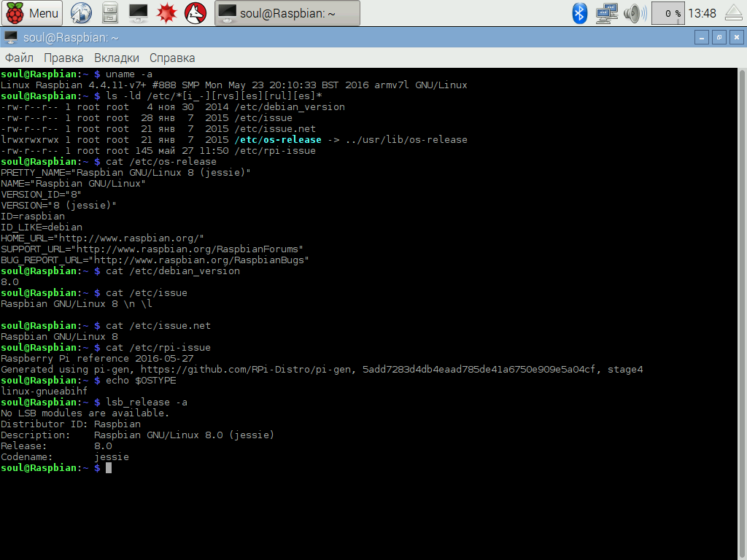Click the /etc/rpi-issue listing row
The height and width of the screenshot is (560, 747).
click(x=158, y=151)
